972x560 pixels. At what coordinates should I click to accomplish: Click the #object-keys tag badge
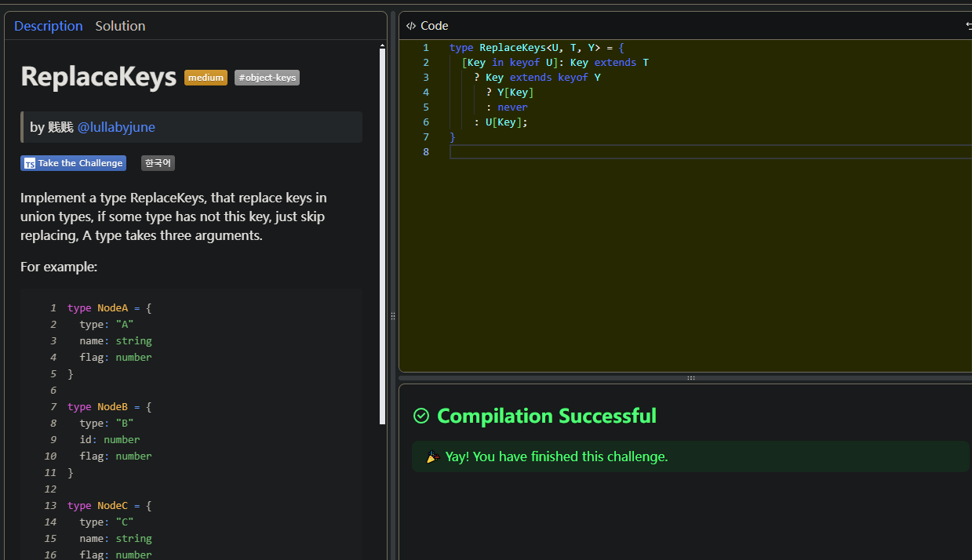267,78
